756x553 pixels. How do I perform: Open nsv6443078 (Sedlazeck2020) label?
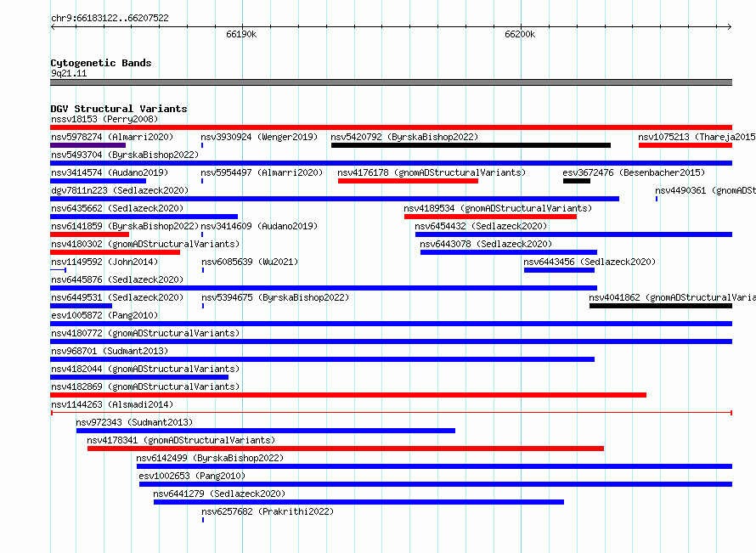pyautogui.click(x=486, y=244)
